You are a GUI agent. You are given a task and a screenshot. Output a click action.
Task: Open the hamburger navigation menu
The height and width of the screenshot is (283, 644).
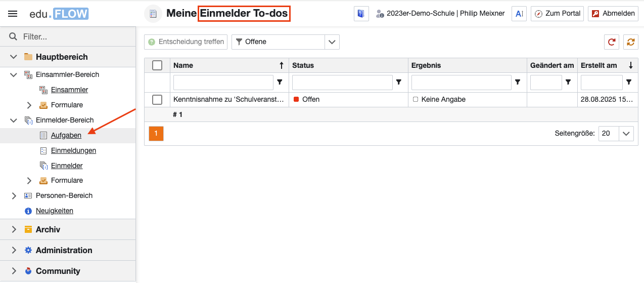pos(13,14)
